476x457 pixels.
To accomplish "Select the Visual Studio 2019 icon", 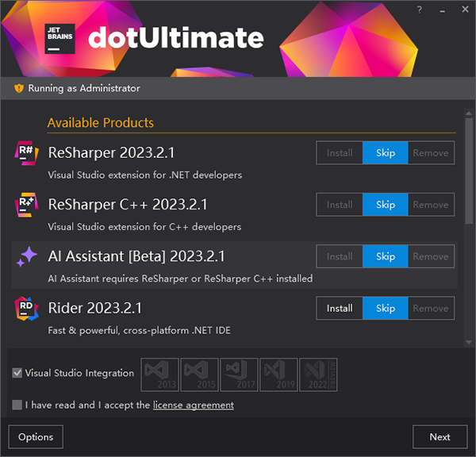I will coord(278,374).
